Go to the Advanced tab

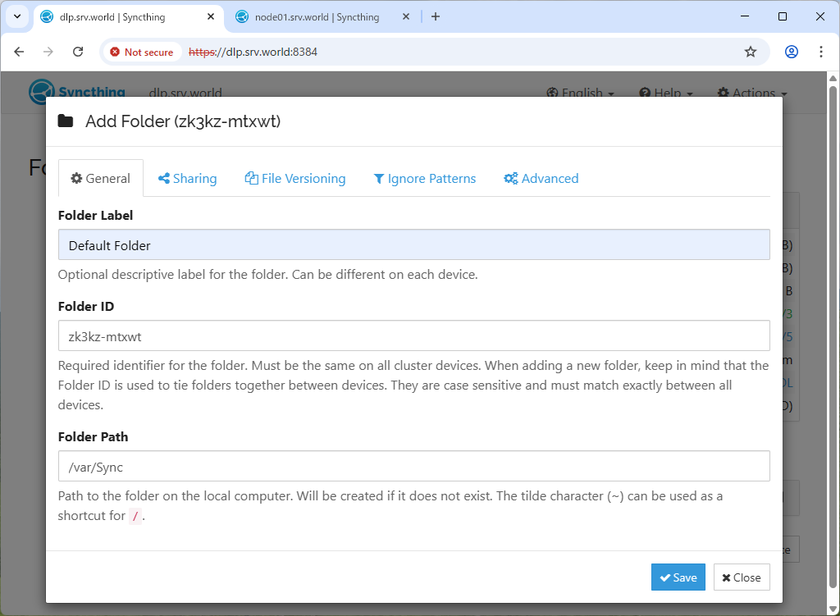[x=541, y=179]
